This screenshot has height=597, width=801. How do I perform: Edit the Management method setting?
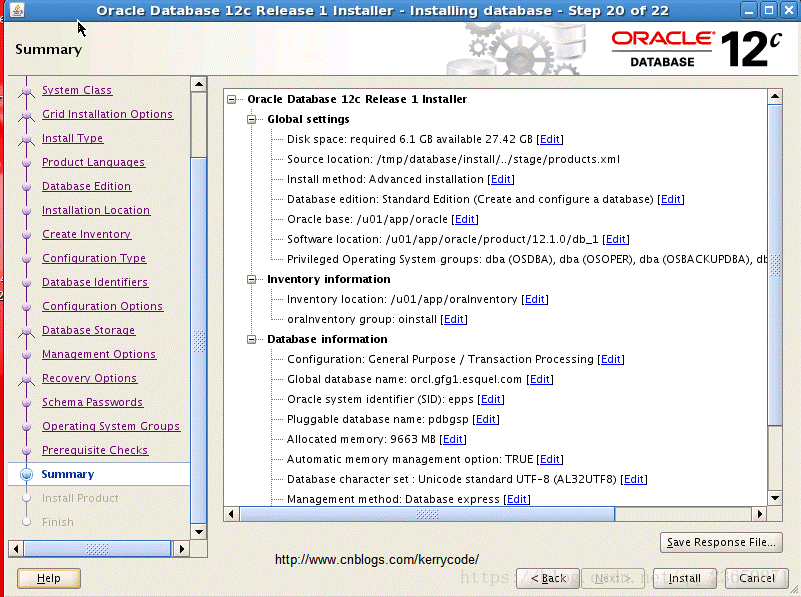[x=517, y=499]
